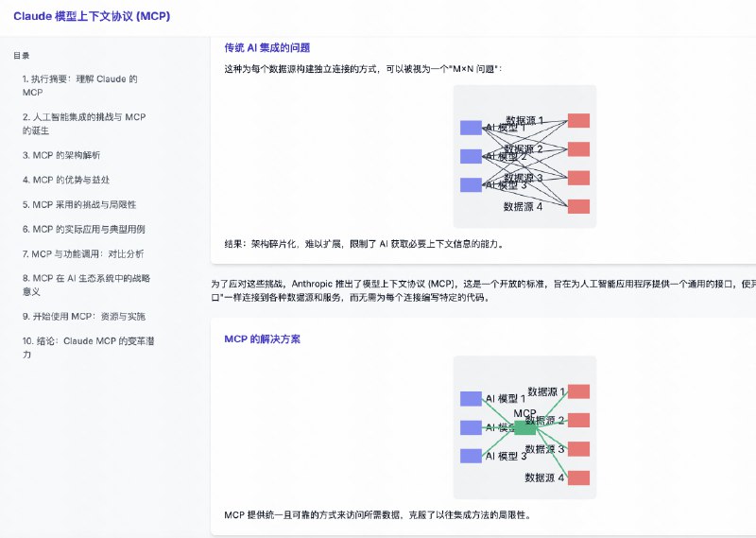Jump to 8. MCP 在 AI 生态系统中的战略意义
This screenshot has width=756, height=538.
pos(86,285)
